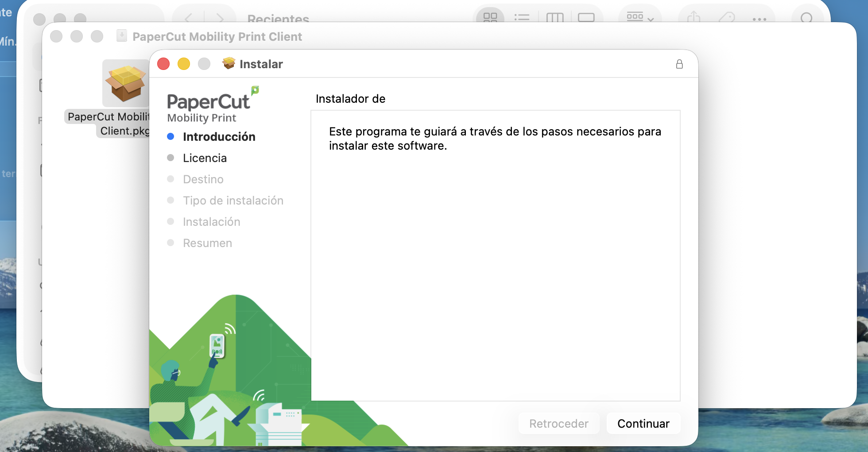Click the Finder share icon
Screen dimensions: 868x452
(694, 18)
